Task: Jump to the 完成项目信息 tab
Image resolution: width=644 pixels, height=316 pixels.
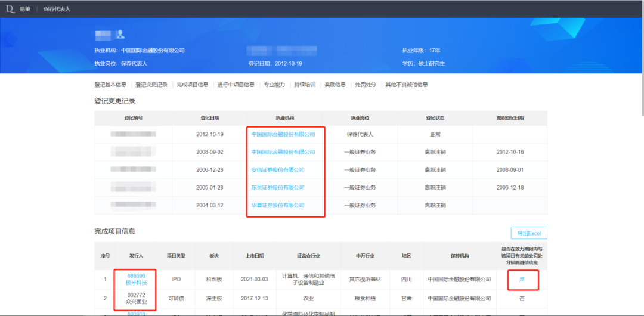Action: [193, 85]
